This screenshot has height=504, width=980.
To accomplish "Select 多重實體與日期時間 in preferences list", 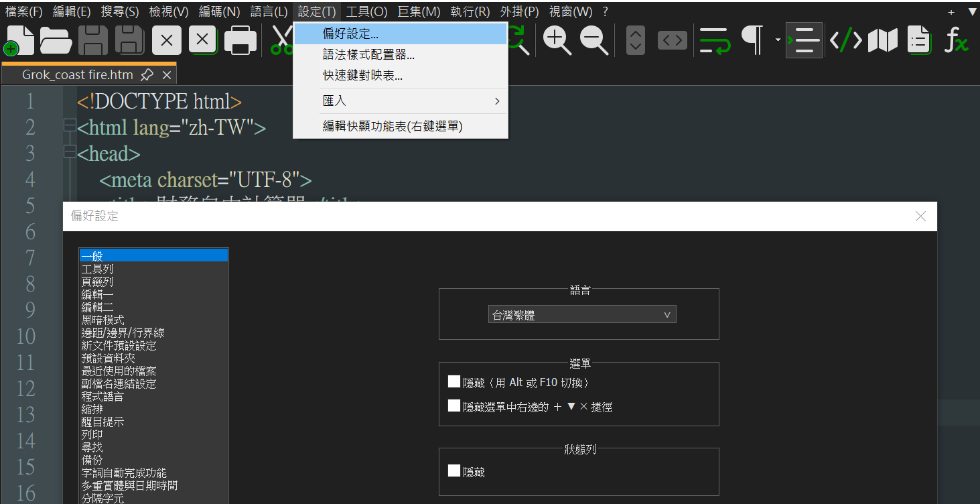I will click(153, 485).
